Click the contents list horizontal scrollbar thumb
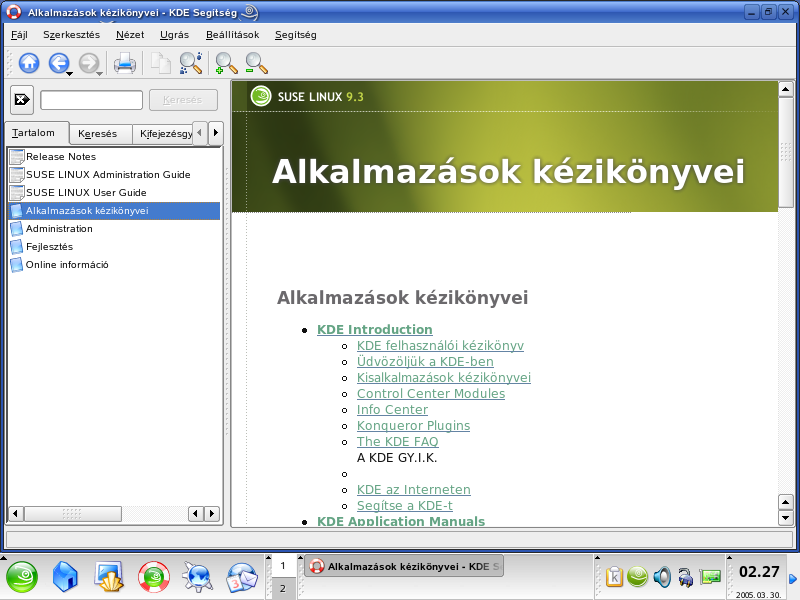This screenshot has height=600, width=800. tap(72, 514)
